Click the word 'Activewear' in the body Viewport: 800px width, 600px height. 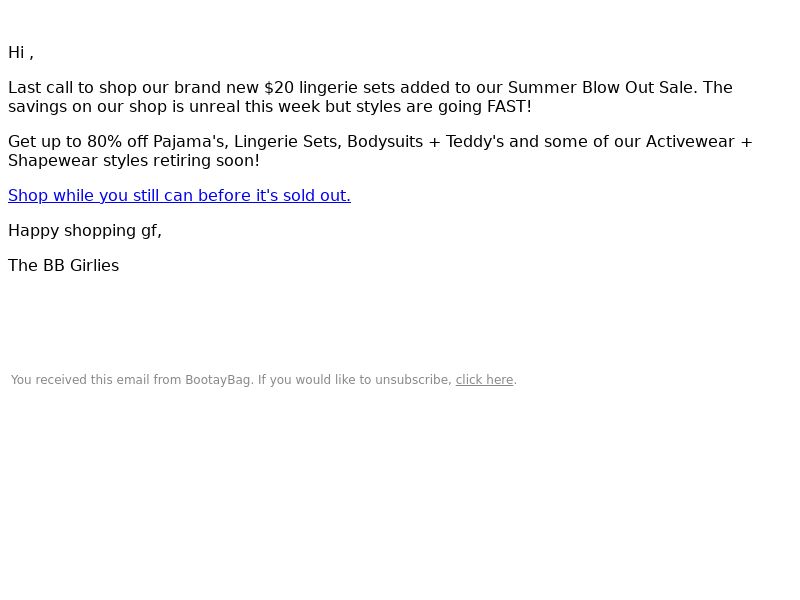(690, 141)
